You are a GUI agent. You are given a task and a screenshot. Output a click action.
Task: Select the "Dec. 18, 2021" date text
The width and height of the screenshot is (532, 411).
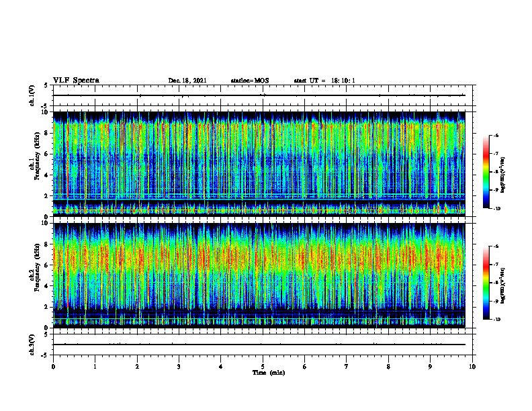pos(187,81)
